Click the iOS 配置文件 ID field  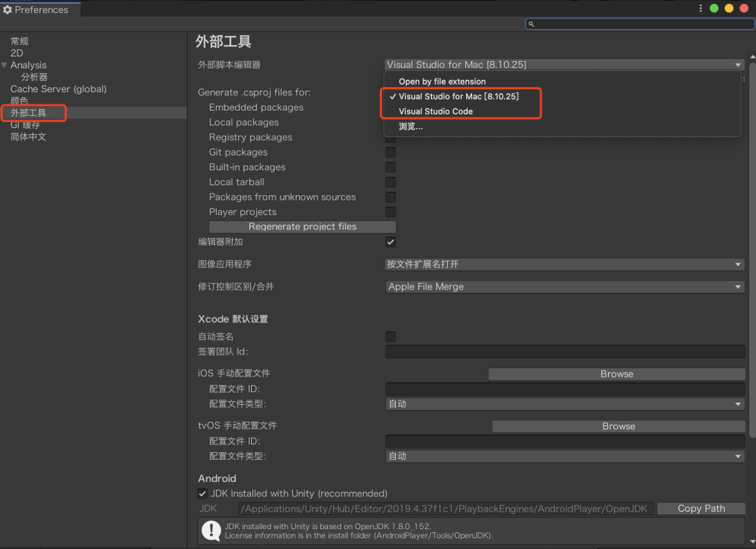565,389
